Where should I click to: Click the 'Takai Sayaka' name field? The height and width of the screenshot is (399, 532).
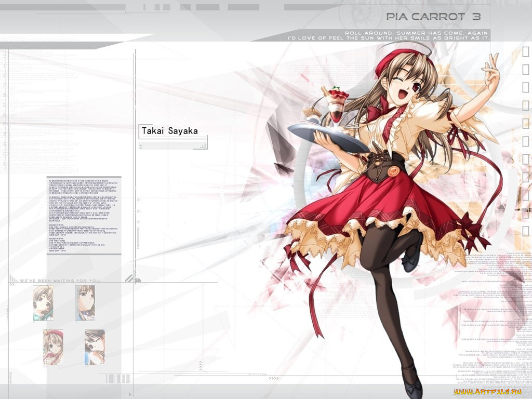coord(172,131)
